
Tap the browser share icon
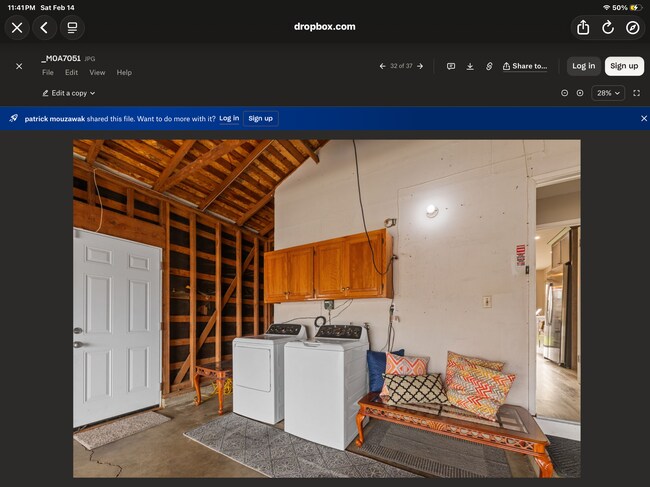point(583,27)
